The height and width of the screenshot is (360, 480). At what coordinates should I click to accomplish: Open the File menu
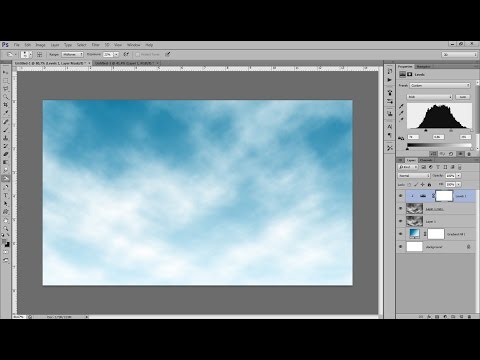pos(16,45)
